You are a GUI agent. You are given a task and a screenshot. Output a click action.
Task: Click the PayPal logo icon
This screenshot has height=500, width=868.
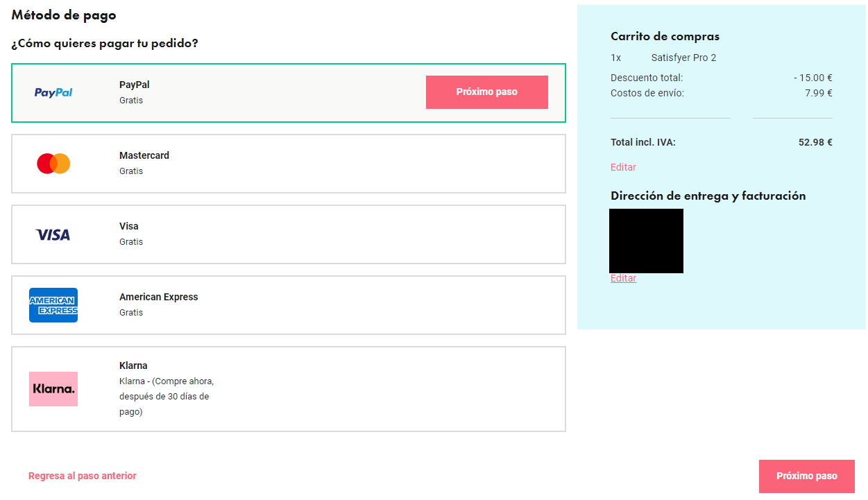coord(53,92)
